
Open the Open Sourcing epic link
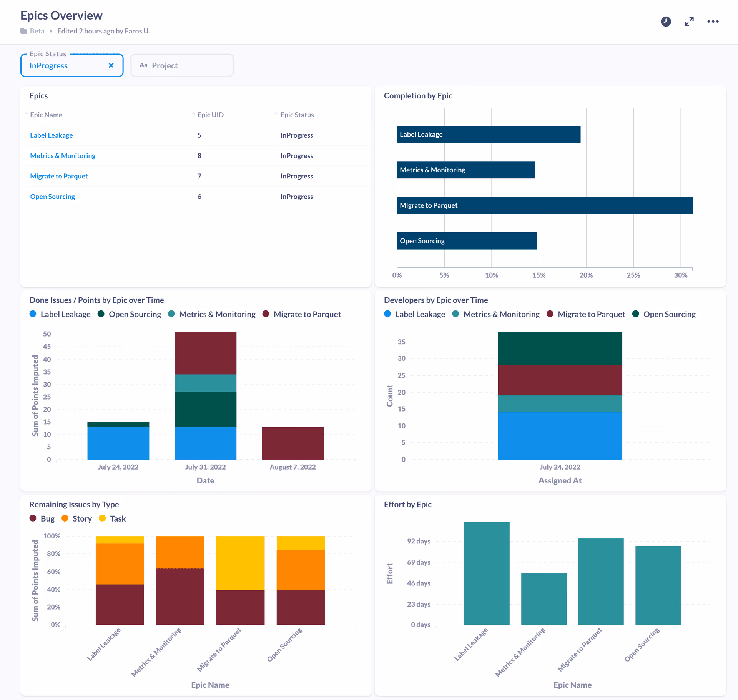(52, 197)
